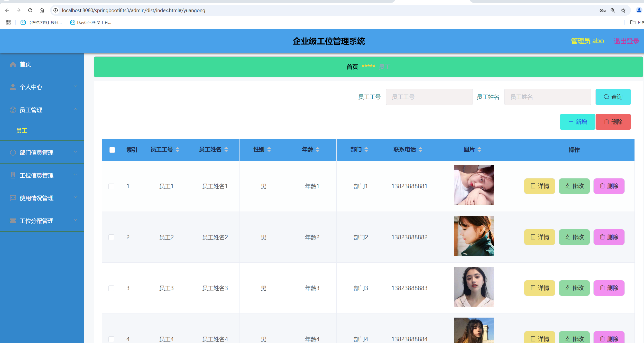
Task: Click the browser home icon
Action: (x=42, y=10)
